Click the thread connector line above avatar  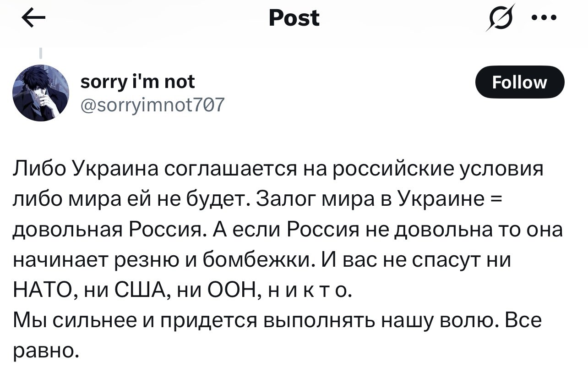(40, 54)
